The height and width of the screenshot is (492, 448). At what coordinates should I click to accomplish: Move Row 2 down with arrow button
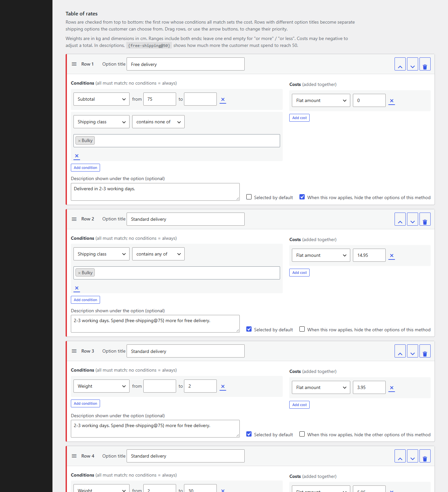[x=413, y=219]
